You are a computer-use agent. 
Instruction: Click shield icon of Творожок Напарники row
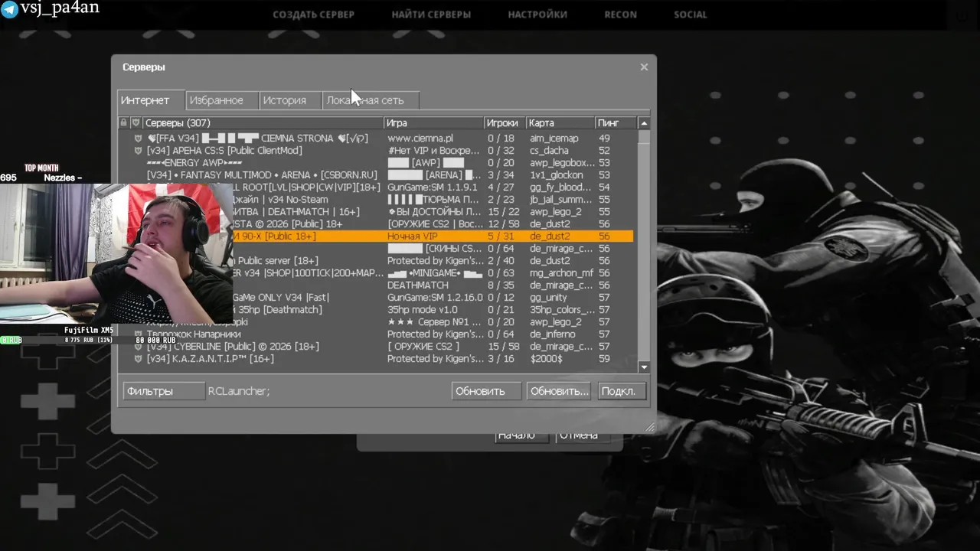(138, 334)
